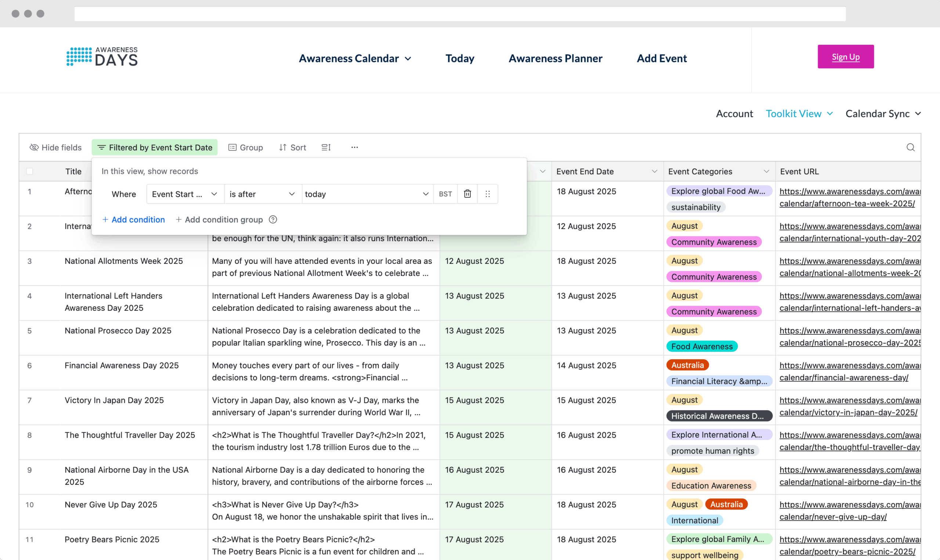Toggle the select-all checkbox in the table header

click(29, 171)
